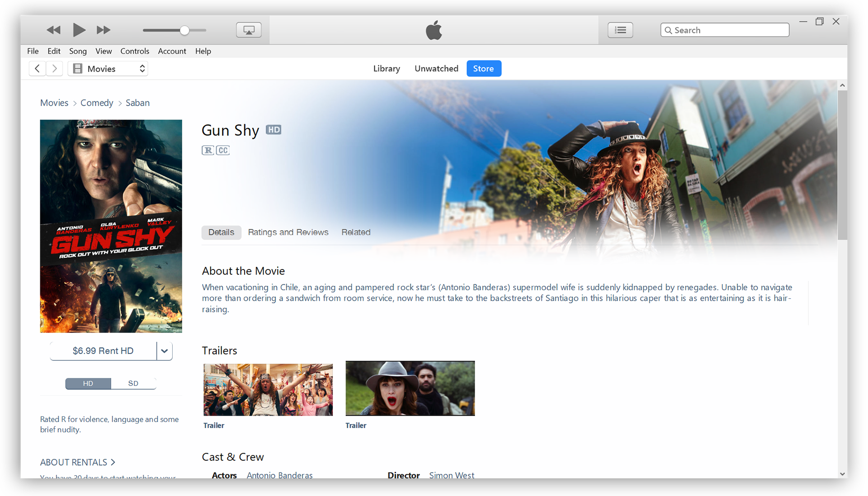
Task: Click the vertical scrollbar thumb
Action: pos(842,165)
